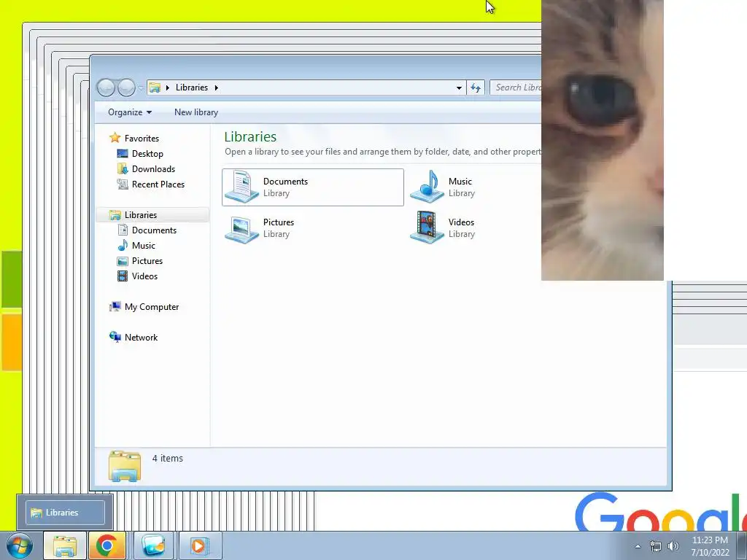
Task: Click the volume speaker tray icon
Action: pyautogui.click(x=673, y=546)
